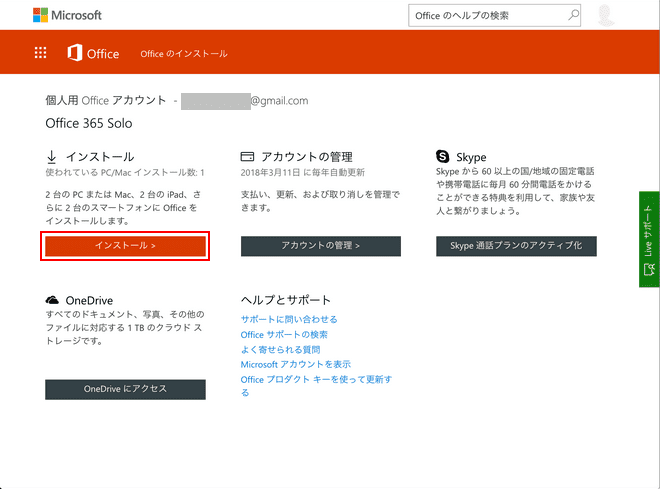Open Office プロダクト キーを使って更新する link
660x489 pixels.
[x=316, y=386]
